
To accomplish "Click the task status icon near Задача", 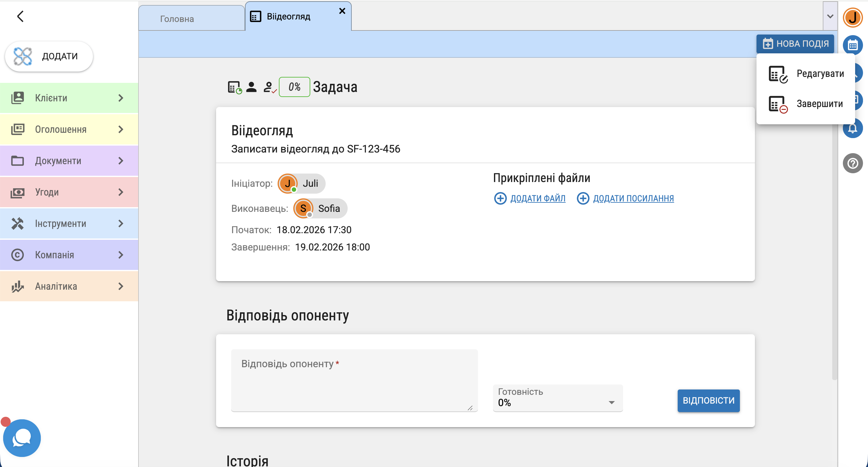I will click(235, 87).
